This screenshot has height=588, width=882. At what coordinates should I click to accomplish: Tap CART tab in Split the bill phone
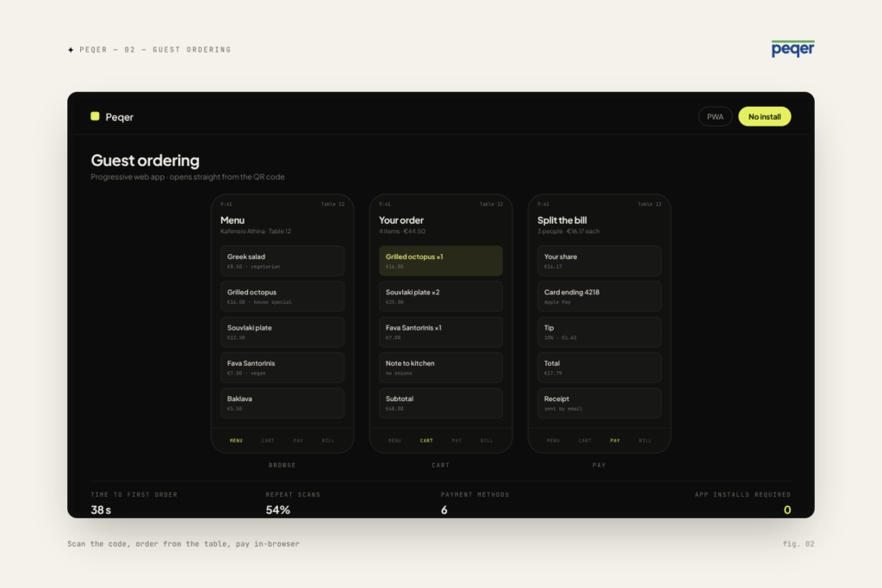click(585, 441)
